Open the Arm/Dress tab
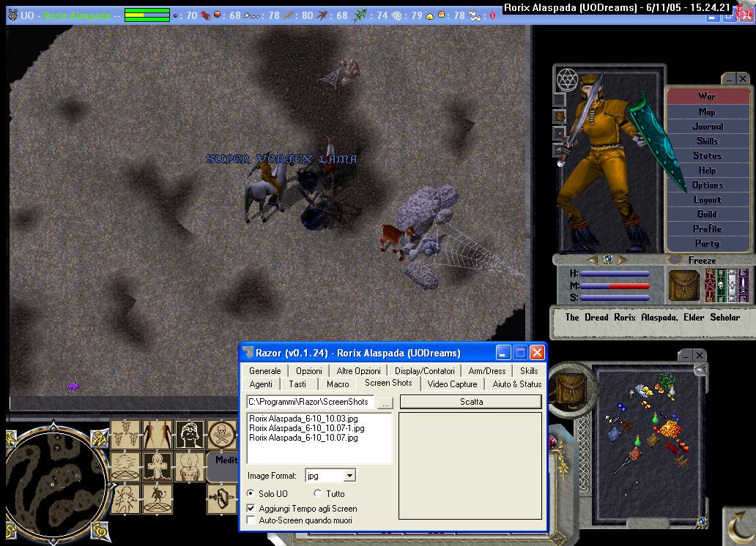The image size is (756, 546). 487,370
